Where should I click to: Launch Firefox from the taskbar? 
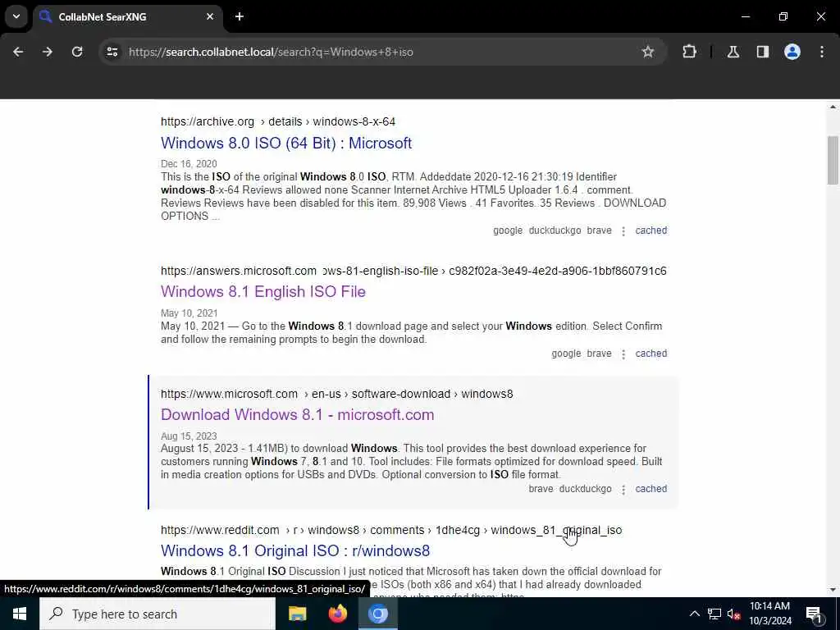(337, 614)
